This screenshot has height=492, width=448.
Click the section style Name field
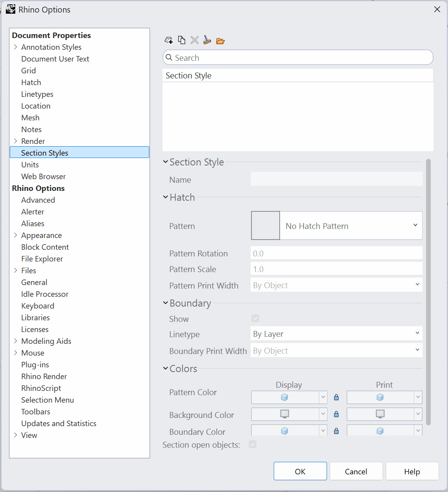click(x=336, y=179)
